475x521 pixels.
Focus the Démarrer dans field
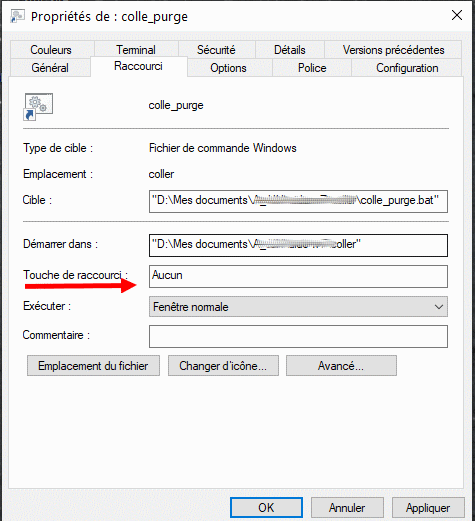coord(298,245)
